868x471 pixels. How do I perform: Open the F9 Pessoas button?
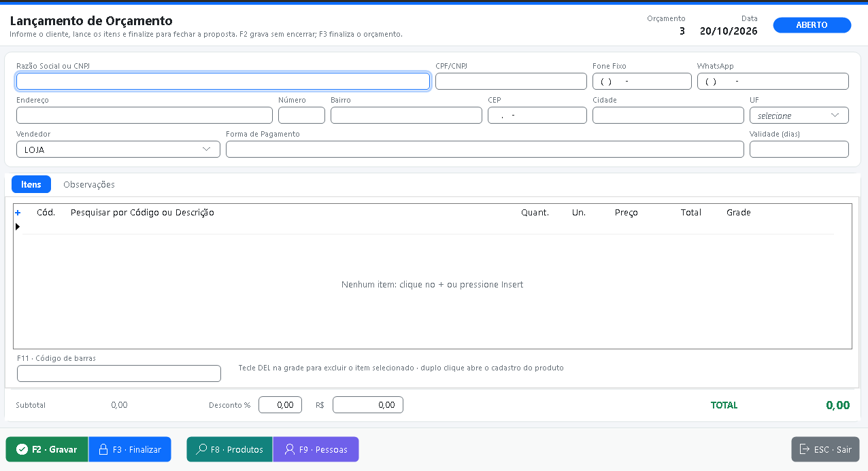pos(316,449)
